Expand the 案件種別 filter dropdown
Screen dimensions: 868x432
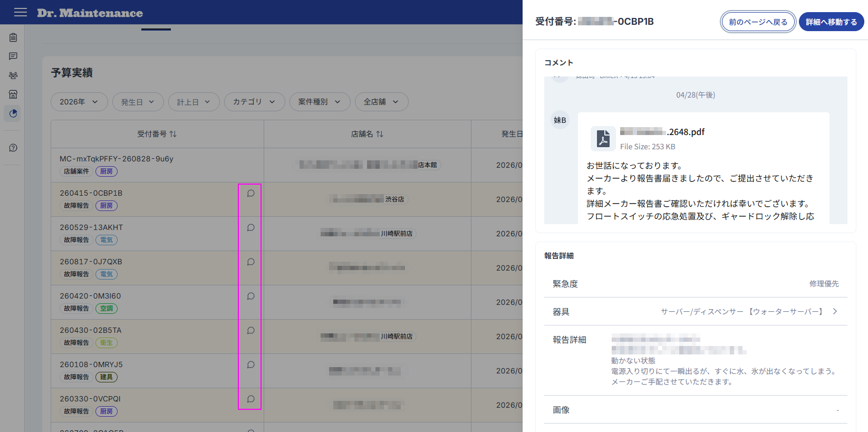point(320,102)
